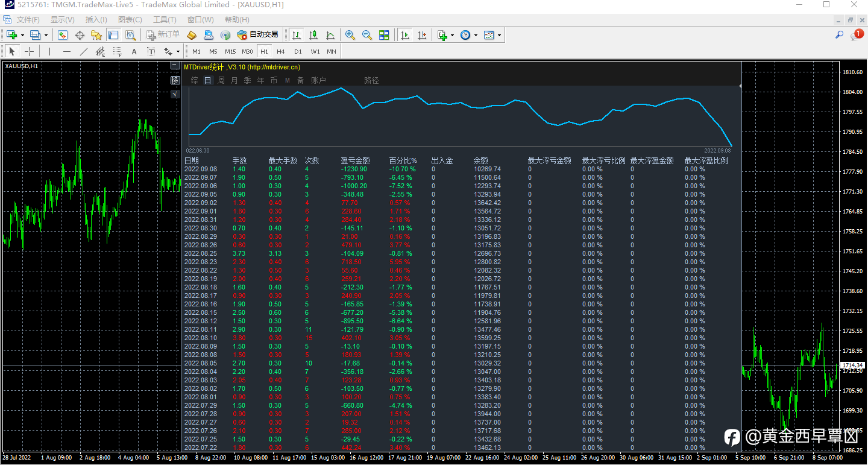This screenshot has height=465, width=868.
Task: Open the search magnifier at top right
Action: point(839,35)
